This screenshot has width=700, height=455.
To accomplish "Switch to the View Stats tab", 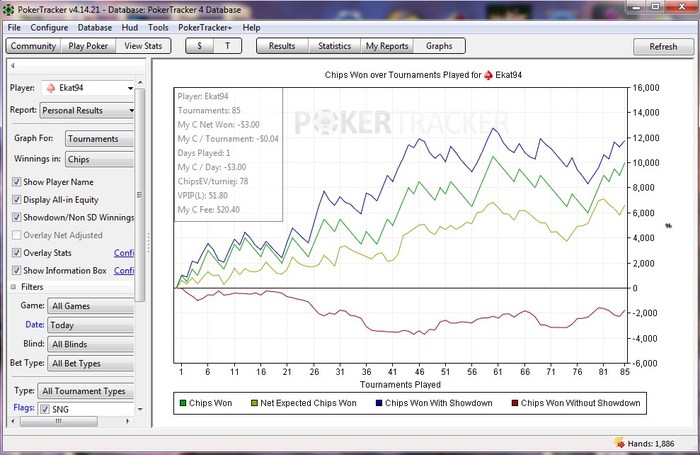I will click(143, 46).
